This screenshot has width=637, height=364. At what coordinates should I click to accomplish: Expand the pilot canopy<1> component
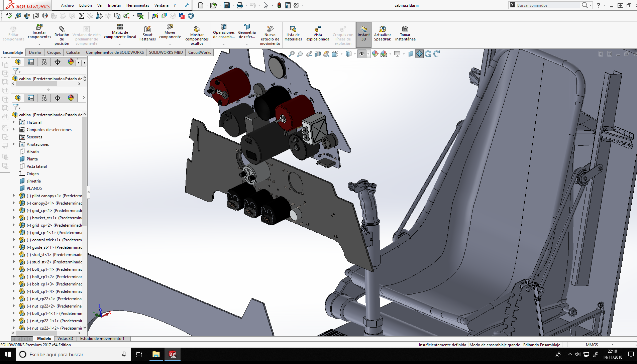(14, 196)
